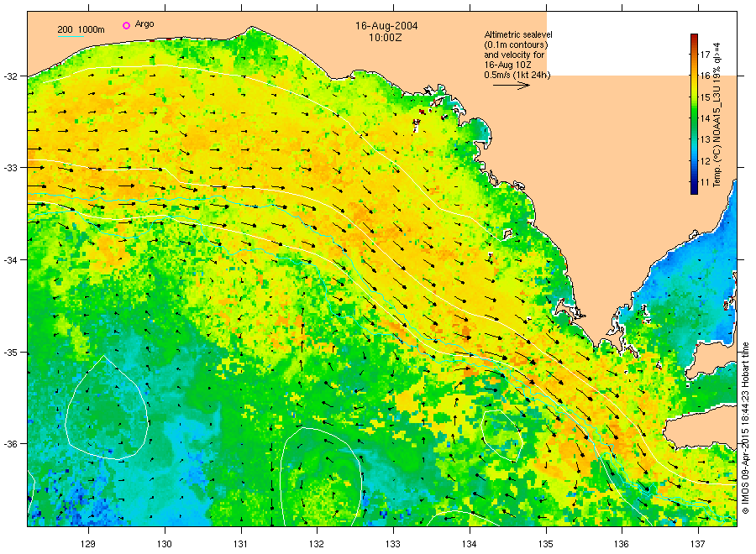The width and height of the screenshot is (756, 554).
Task: Click the '200 1000m' depth contour label
Action: click(81, 29)
